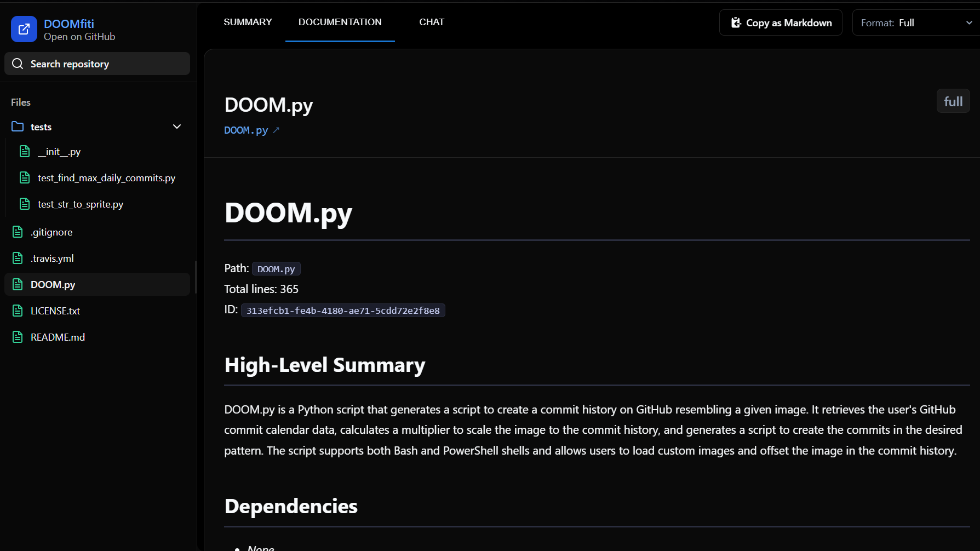
Task: Click the .travis.yml file icon
Action: coord(18,258)
